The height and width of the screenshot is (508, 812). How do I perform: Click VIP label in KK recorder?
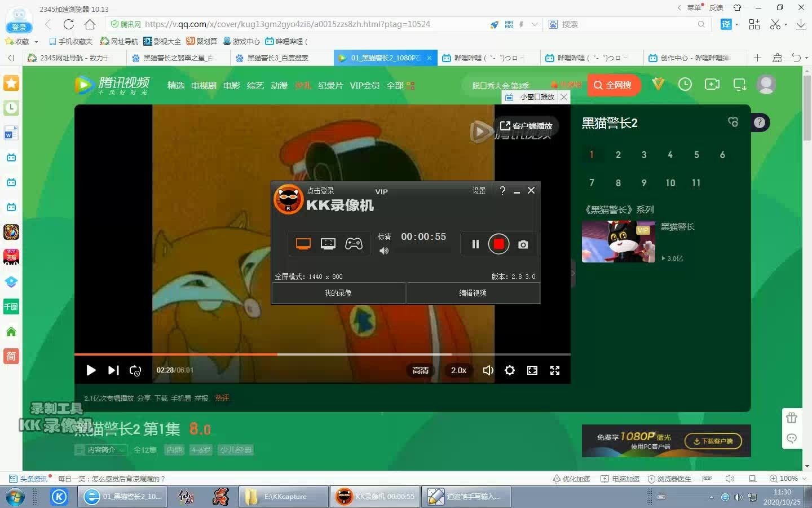click(x=382, y=192)
